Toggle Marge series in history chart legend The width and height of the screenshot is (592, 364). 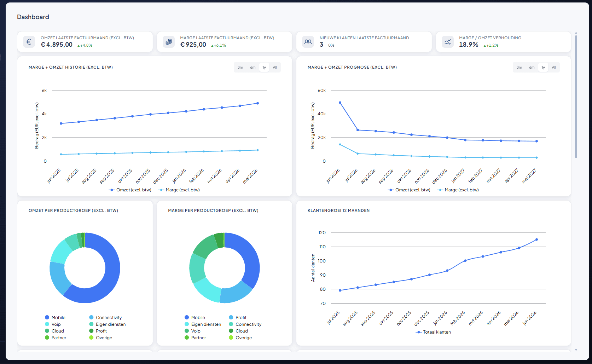[x=179, y=190]
